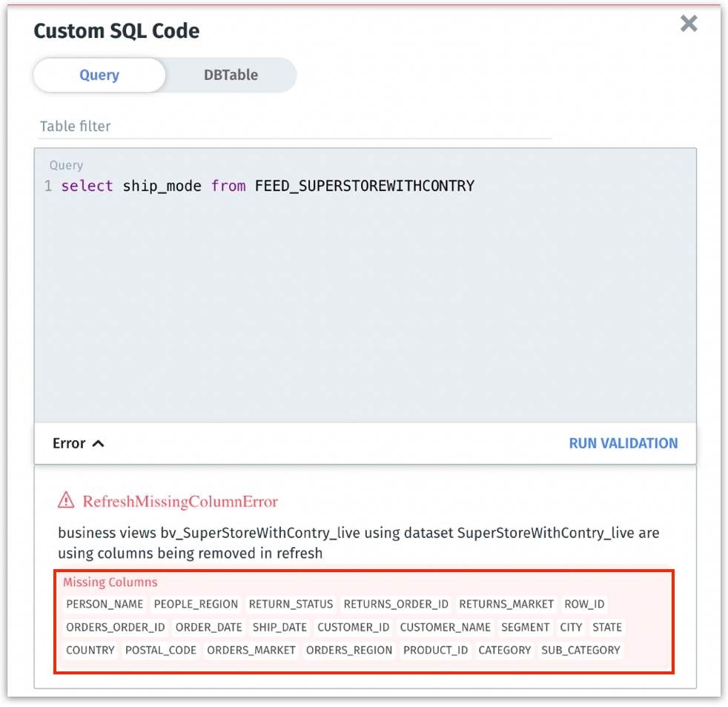Click inside the SQL query editor
This screenshot has width=728, height=707.
click(x=365, y=296)
